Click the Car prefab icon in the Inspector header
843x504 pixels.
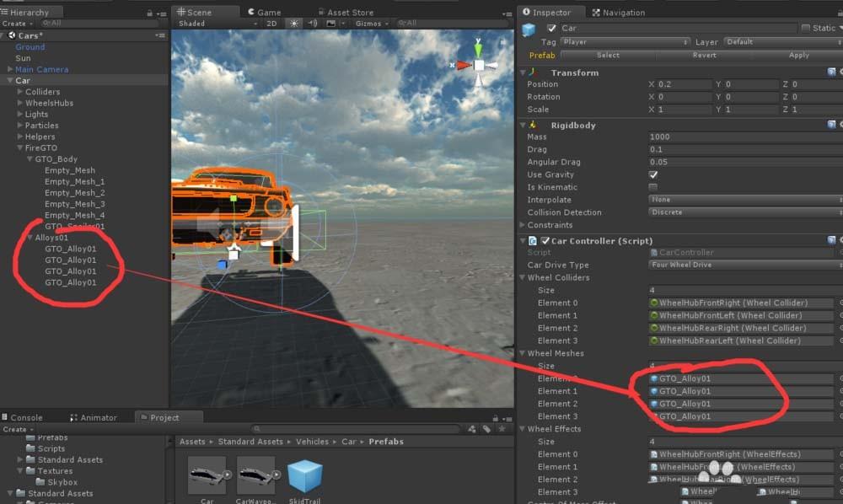tap(529, 28)
